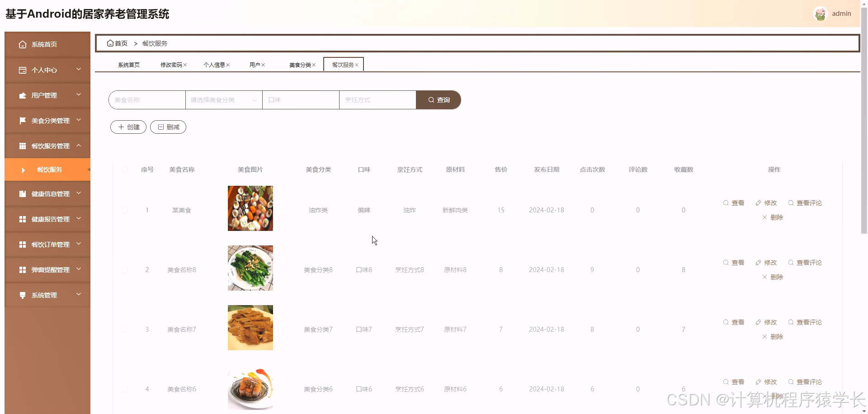Click the 删除 X icon for 某美食
The height and width of the screenshot is (414, 868).
764,217
